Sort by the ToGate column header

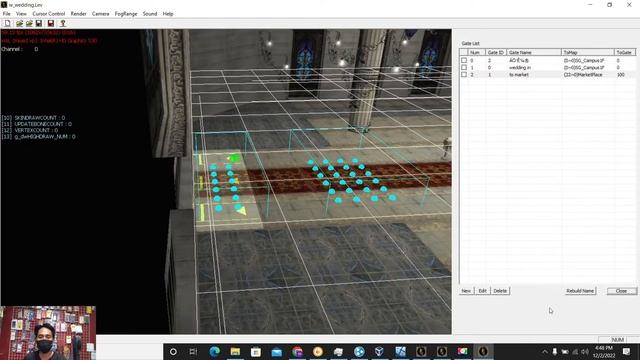624,52
